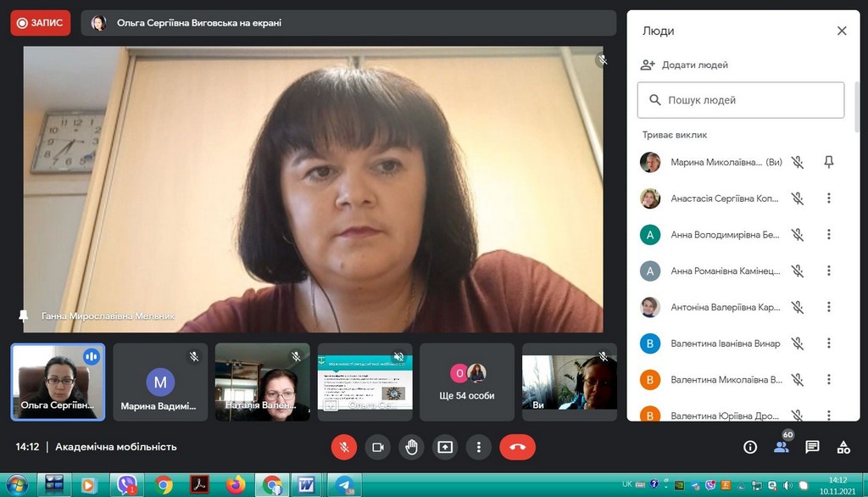Toggle the People panel icon
868x497 pixels.
[781, 447]
